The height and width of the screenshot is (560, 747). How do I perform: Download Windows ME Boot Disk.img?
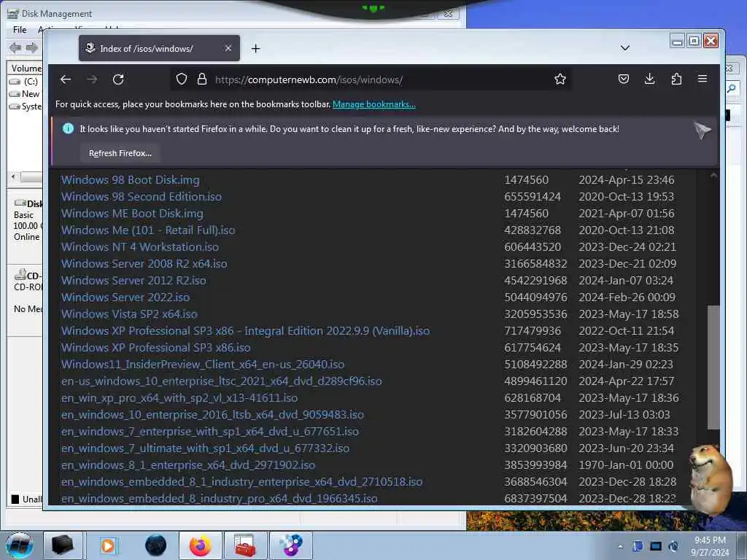pos(132,214)
